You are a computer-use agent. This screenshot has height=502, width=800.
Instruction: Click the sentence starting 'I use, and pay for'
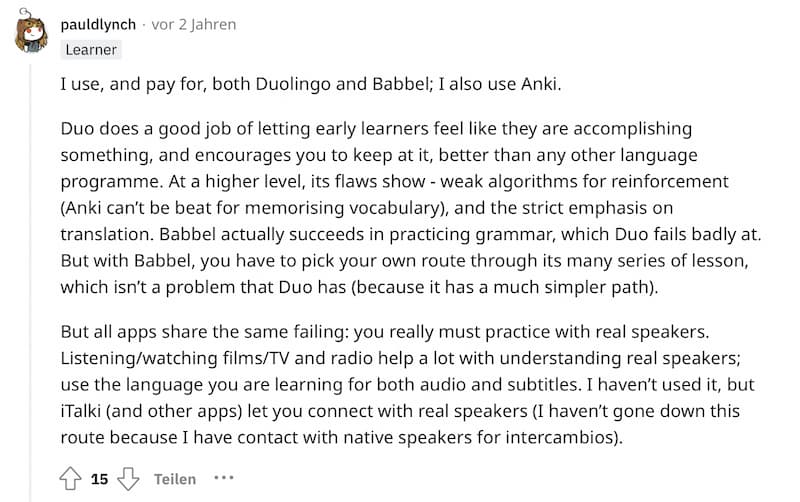coord(311,84)
